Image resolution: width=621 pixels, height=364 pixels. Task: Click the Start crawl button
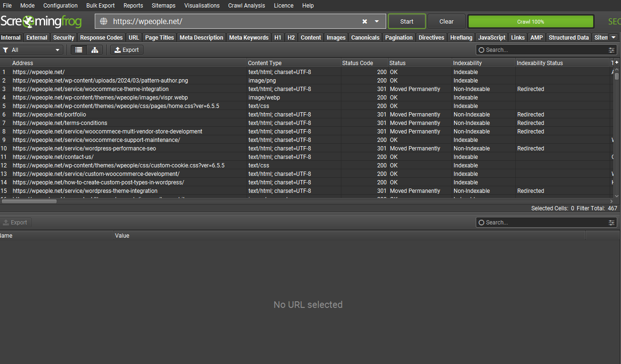pos(407,21)
